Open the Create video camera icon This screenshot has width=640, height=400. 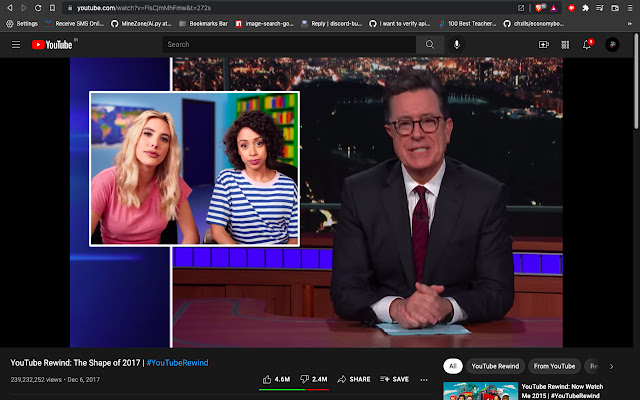coord(544,44)
